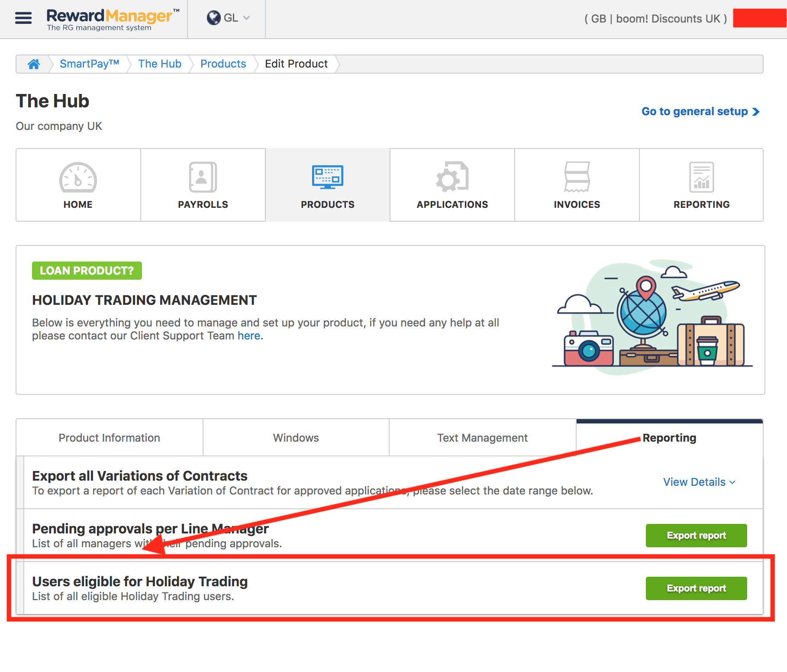Click the globe icon beside GL
This screenshot has width=787, height=672.
[213, 18]
